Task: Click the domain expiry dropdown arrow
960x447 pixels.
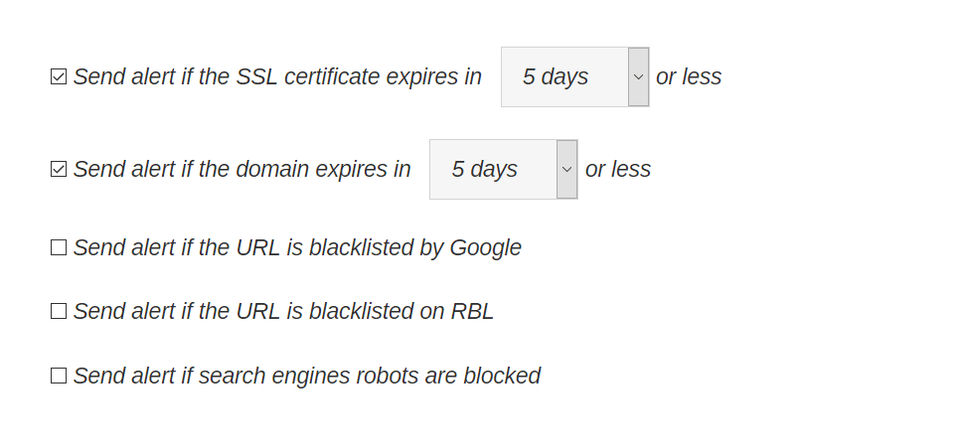Action: coord(567,170)
